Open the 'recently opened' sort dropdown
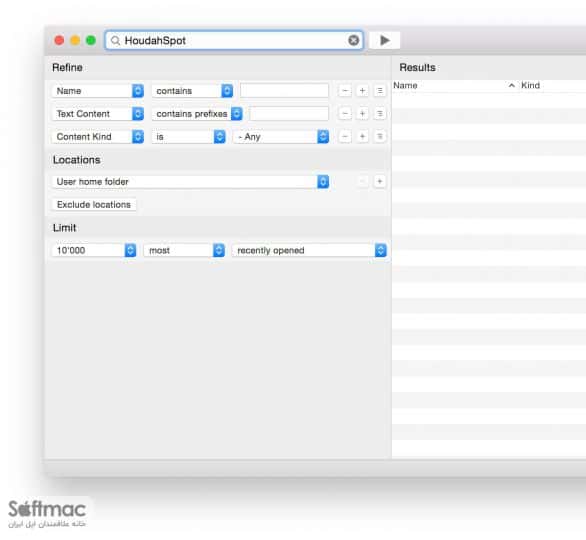The image size is (586, 540). [x=309, y=250]
